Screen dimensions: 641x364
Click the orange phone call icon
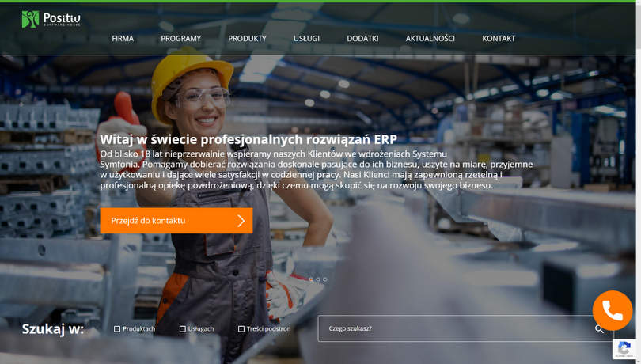click(612, 310)
